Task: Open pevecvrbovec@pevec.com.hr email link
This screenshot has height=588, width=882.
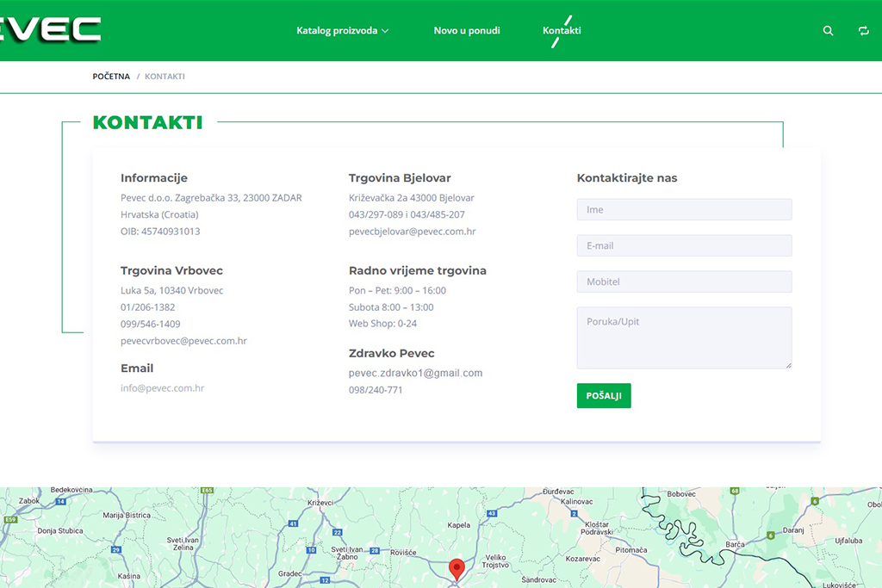Action: (184, 340)
